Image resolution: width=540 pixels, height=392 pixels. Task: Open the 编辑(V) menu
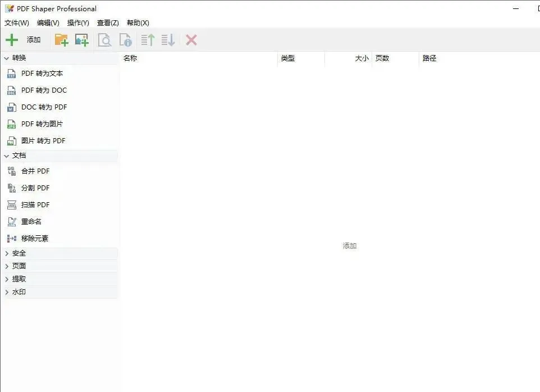click(x=48, y=22)
